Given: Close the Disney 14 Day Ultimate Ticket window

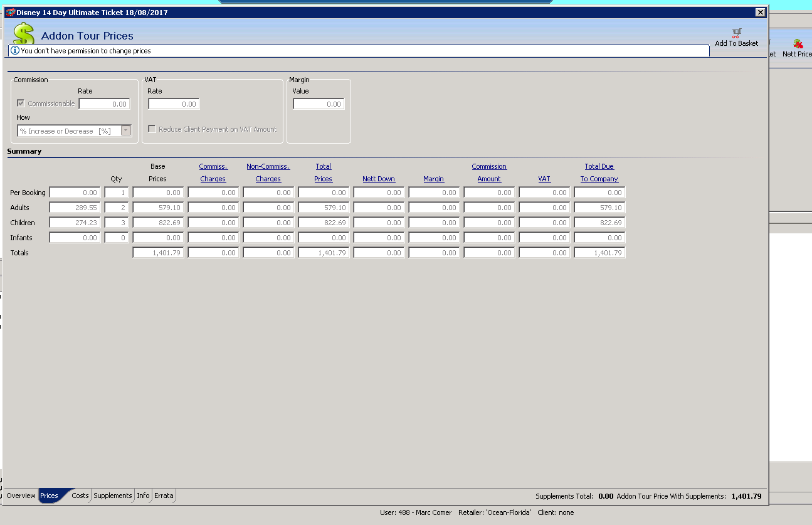Looking at the screenshot, I should click(760, 13).
